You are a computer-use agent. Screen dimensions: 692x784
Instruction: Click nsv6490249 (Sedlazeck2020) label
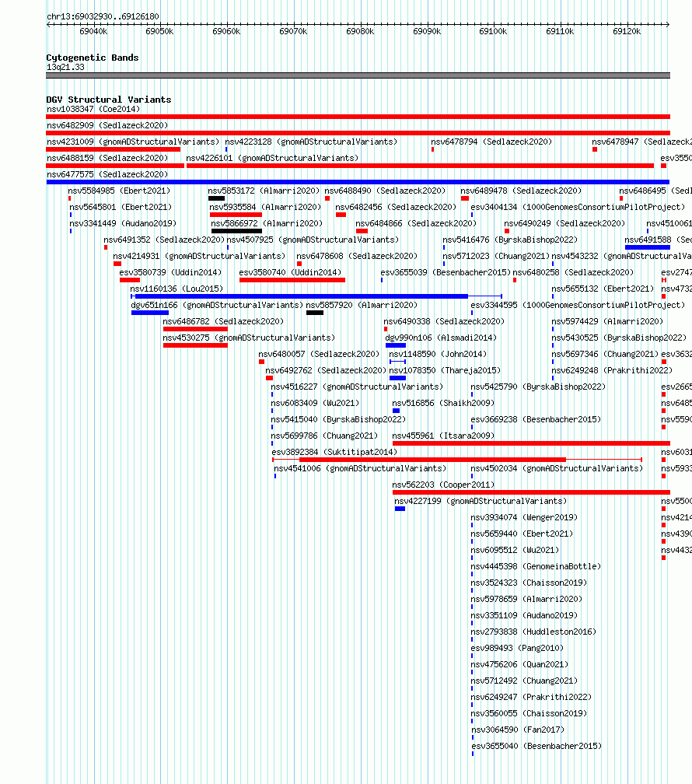564,223
